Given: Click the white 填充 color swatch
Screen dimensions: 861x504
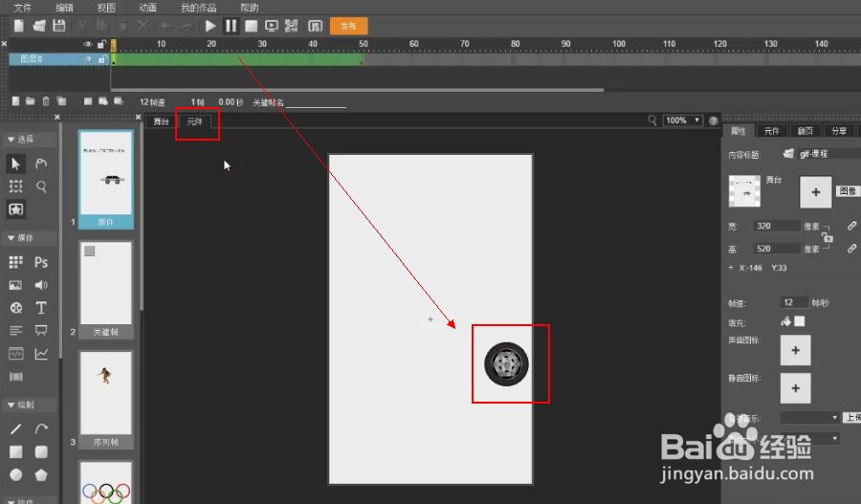Looking at the screenshot, I should 800,321.
